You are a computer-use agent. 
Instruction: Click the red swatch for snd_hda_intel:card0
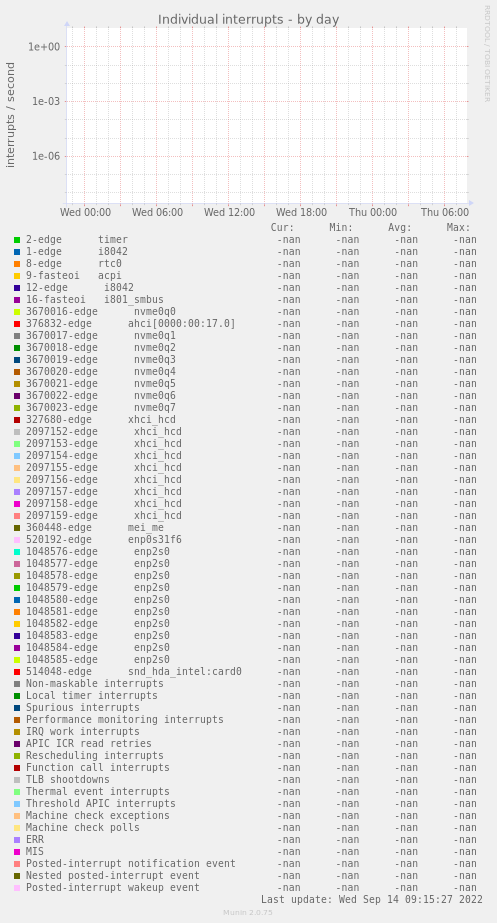click(17, 672)
